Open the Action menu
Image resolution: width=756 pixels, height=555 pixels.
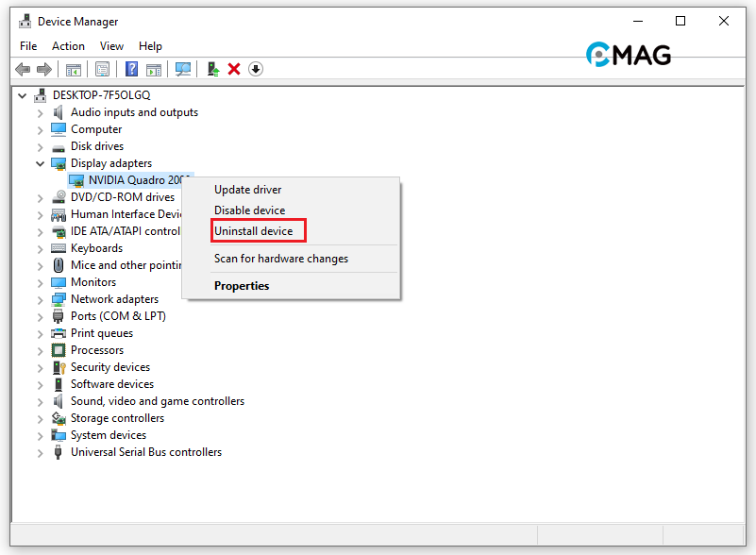[x=68, y=45]
